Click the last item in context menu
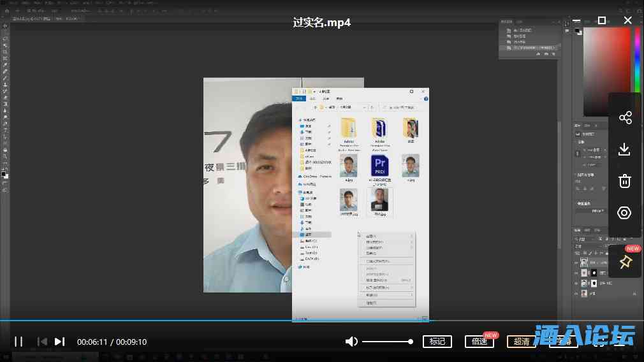The height and width of the screenshot is (362, 644). tap(371, 303)
